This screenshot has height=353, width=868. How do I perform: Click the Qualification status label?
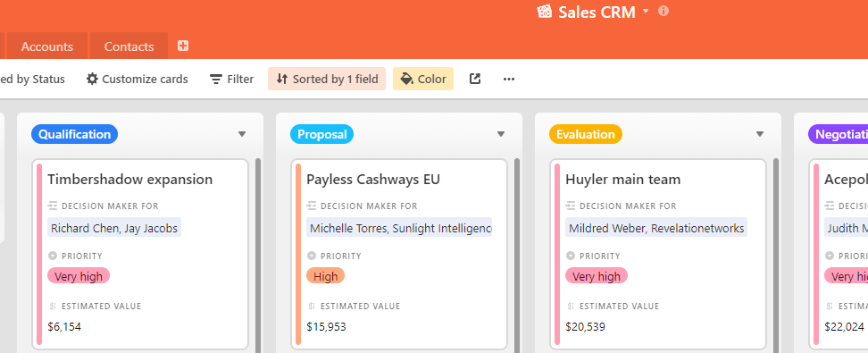click(75, 134)
